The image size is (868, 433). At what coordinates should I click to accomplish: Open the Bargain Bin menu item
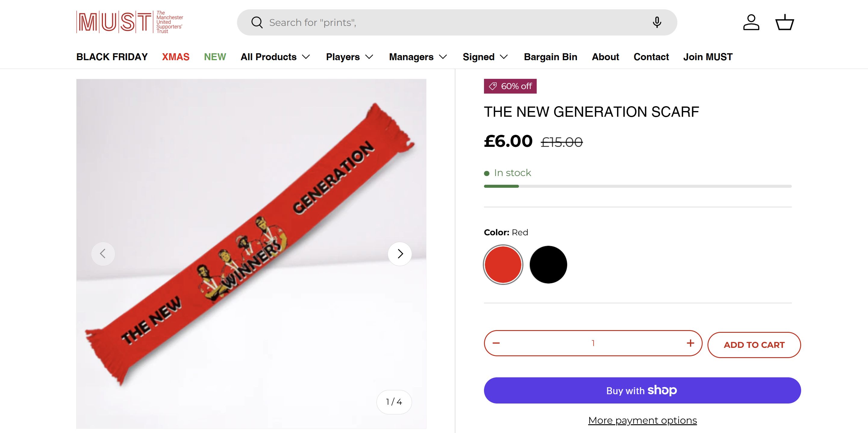coord(550,57)
